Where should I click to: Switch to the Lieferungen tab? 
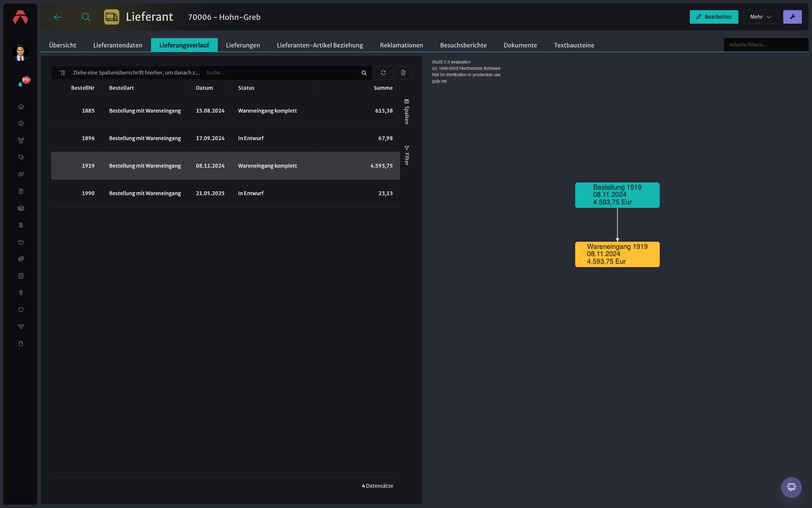pyautogui.click(x=243, y=45)
